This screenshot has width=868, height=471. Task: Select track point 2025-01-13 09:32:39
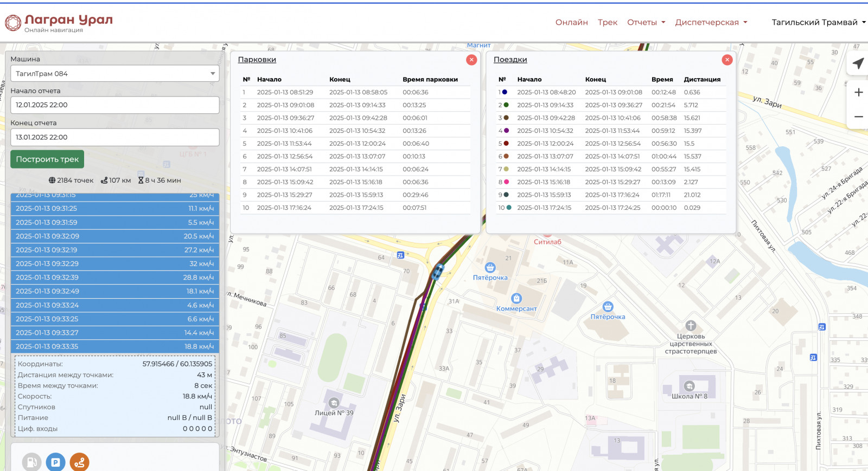[115, 278]
